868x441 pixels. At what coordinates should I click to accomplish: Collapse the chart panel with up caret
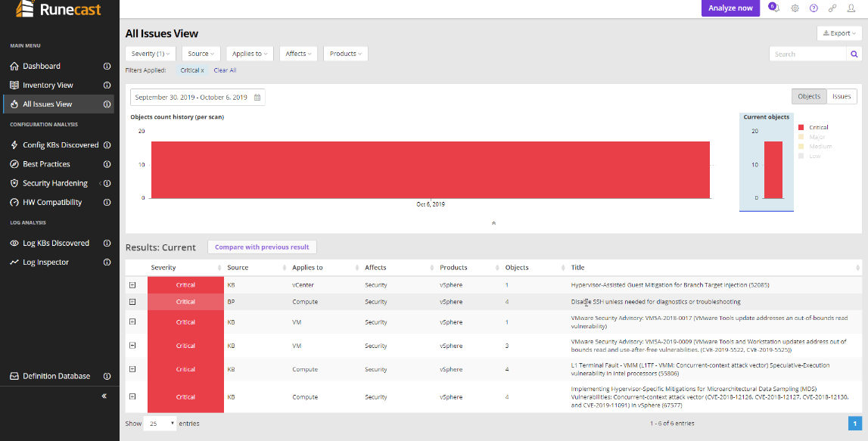[x=494, y=223]
